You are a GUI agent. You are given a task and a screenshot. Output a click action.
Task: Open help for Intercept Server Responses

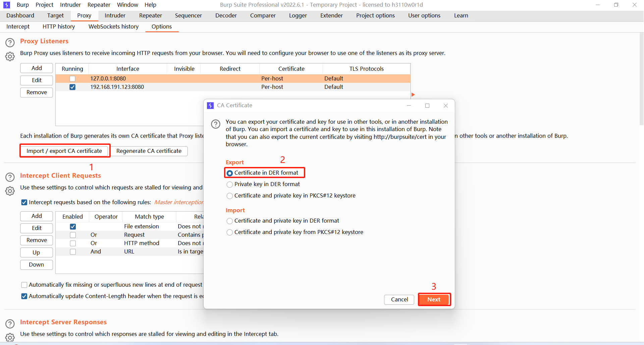tap(10, 324)
